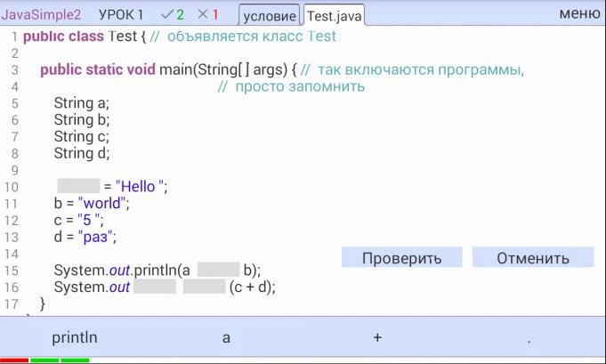The width and height of the screenshot is (606, 364).
Task: Select the dot answer token
Action: point(529,341)
